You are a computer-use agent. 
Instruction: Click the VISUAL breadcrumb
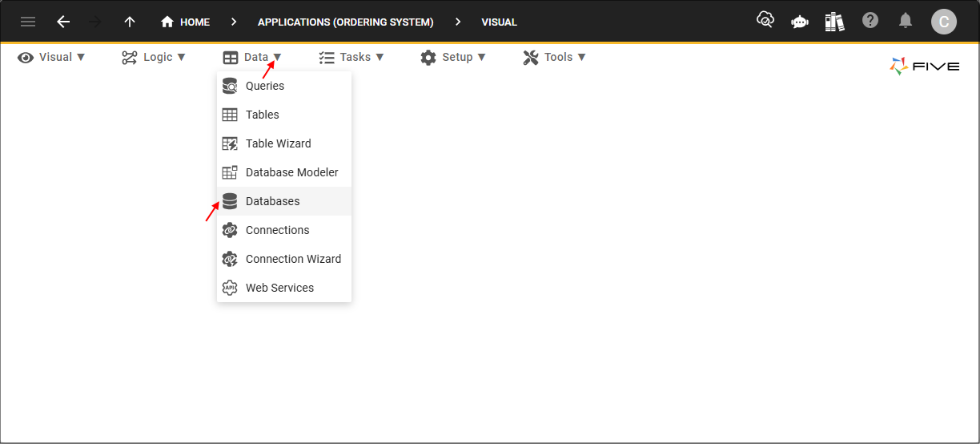(x=499, y=22)
